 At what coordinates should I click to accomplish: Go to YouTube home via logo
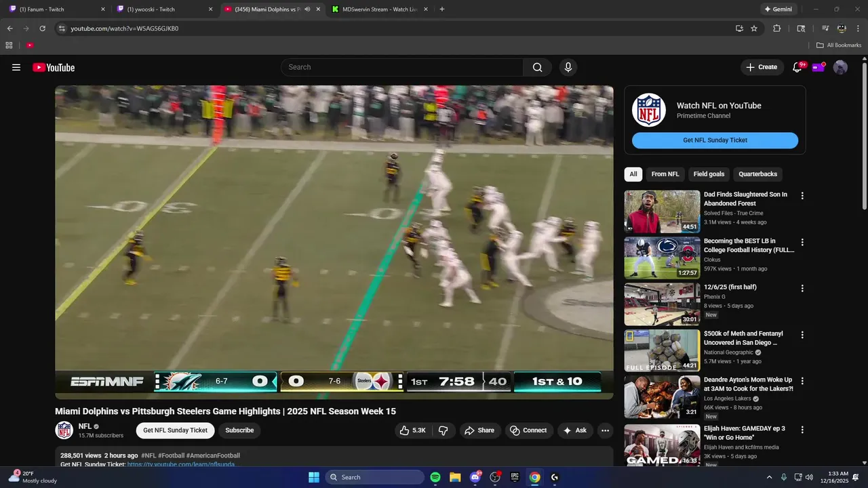point(54,67)
